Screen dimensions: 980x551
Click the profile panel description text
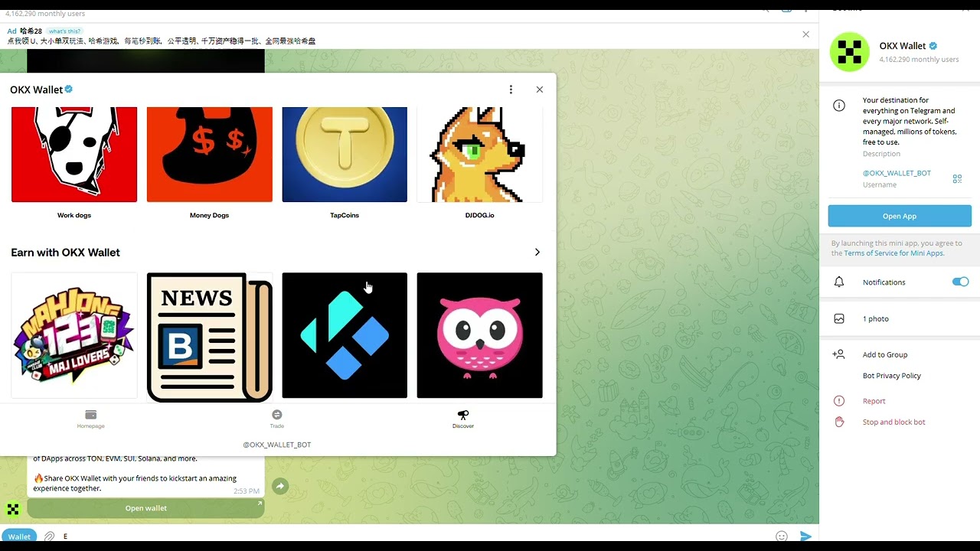909,121
